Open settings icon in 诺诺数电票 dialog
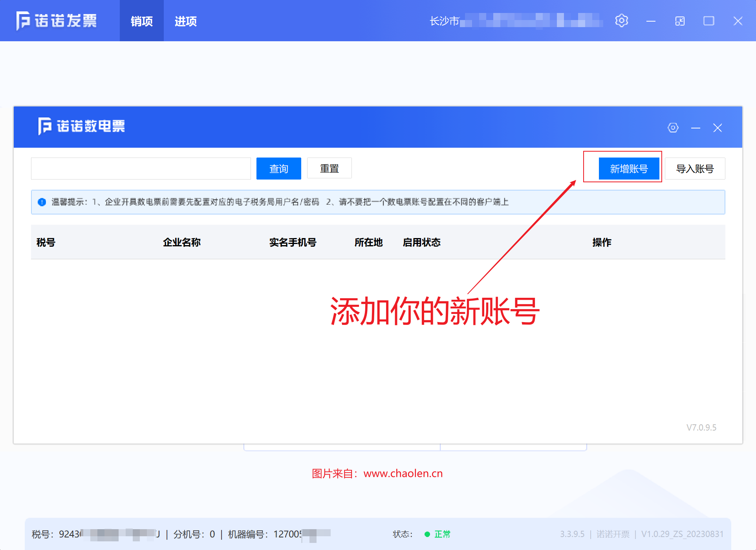This screenshot has width=756, height=550. pyautogui.click(x=673, y=128)
